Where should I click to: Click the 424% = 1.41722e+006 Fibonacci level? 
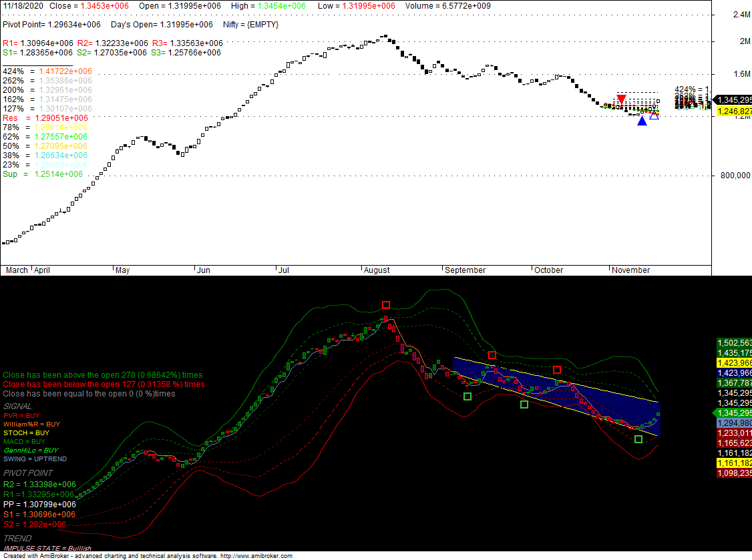(x=47, y=71)
